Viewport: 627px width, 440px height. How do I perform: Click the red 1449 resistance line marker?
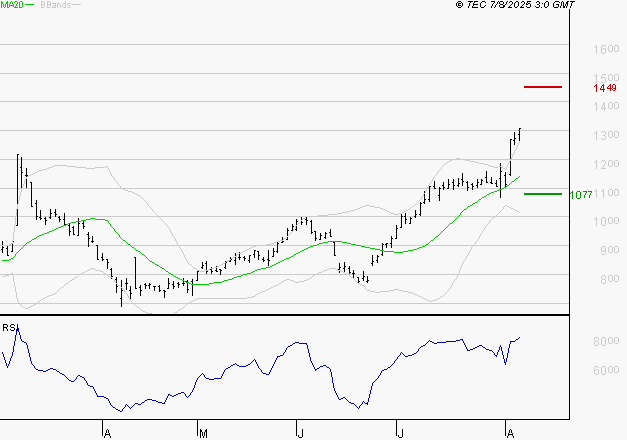(542, 88)
